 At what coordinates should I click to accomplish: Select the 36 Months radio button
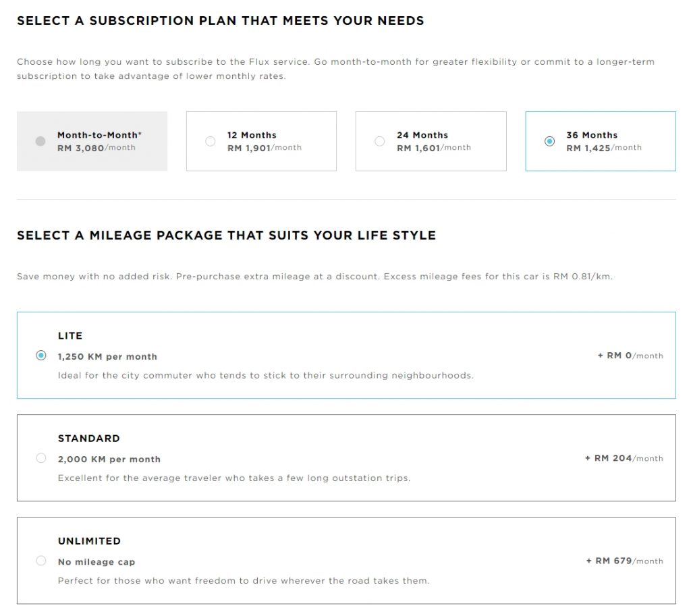[x=549, y=141]
